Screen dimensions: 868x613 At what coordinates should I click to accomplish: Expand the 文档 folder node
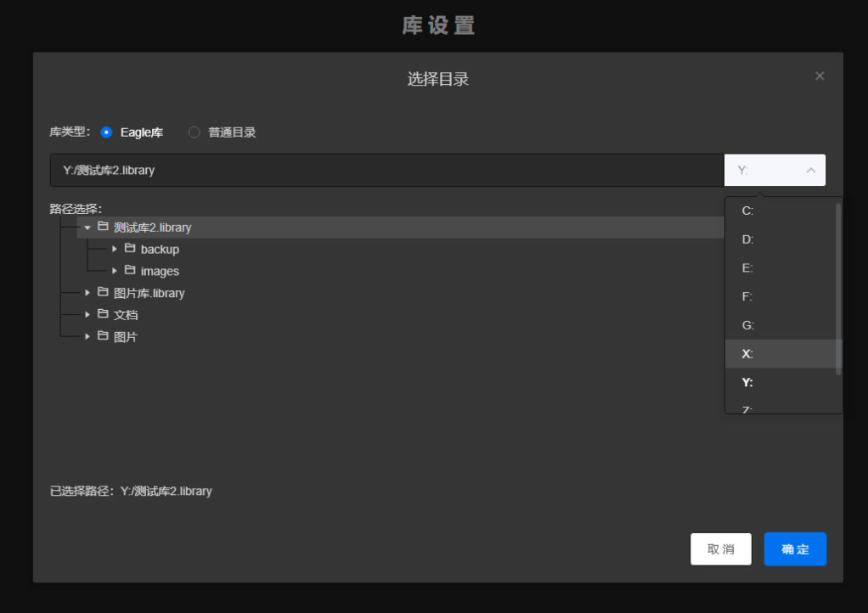87,314
